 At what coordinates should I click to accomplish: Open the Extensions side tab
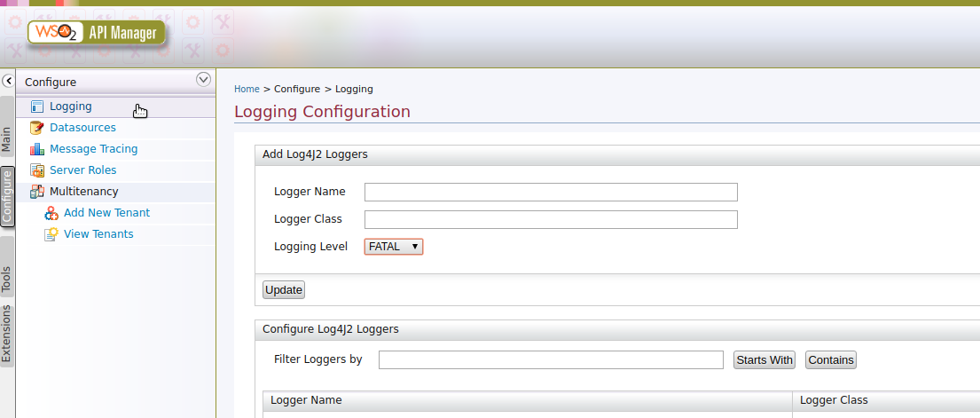point(6,334)
